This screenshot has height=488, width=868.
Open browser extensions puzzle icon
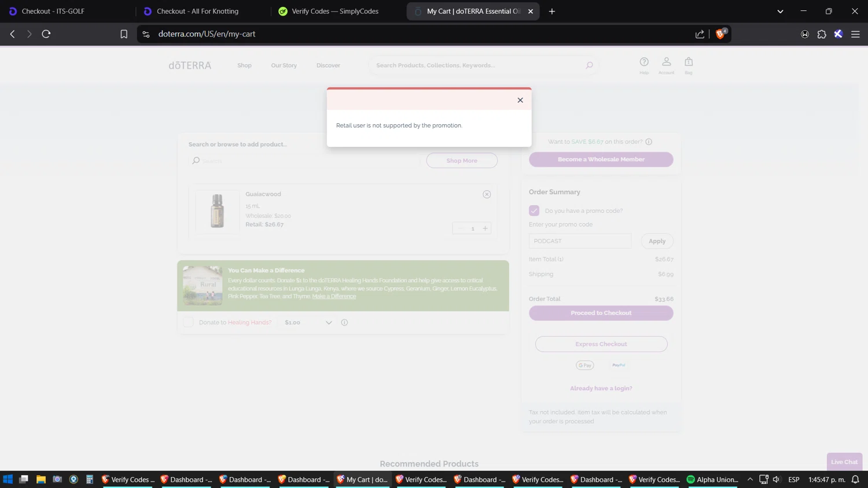pos(822,34)
